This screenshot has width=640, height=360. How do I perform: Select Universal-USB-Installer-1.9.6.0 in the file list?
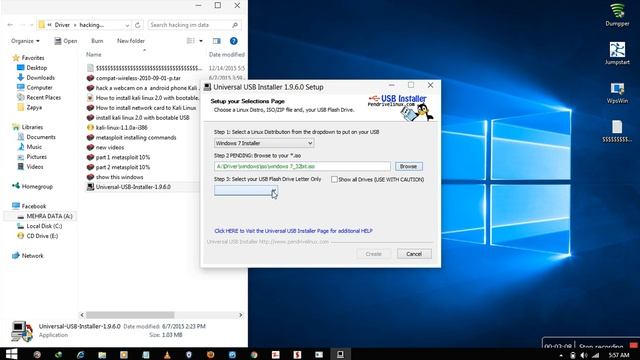point(133,187)
